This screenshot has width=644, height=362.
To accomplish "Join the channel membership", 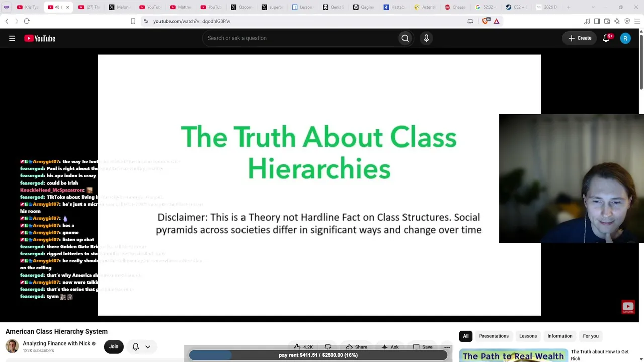I will (x=114, y=347).
